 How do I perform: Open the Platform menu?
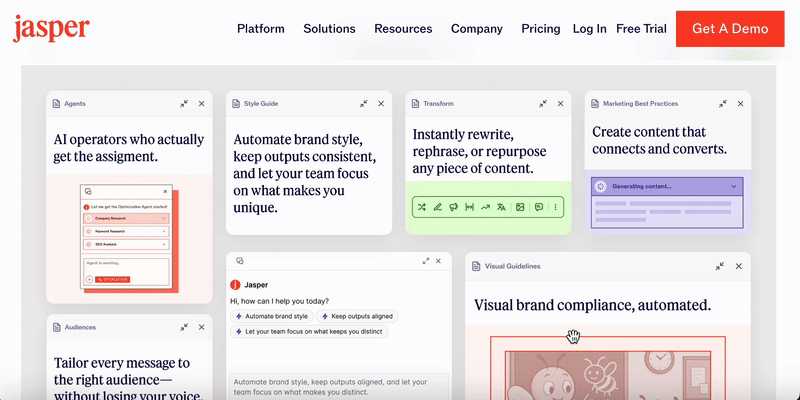click(261, 29)
